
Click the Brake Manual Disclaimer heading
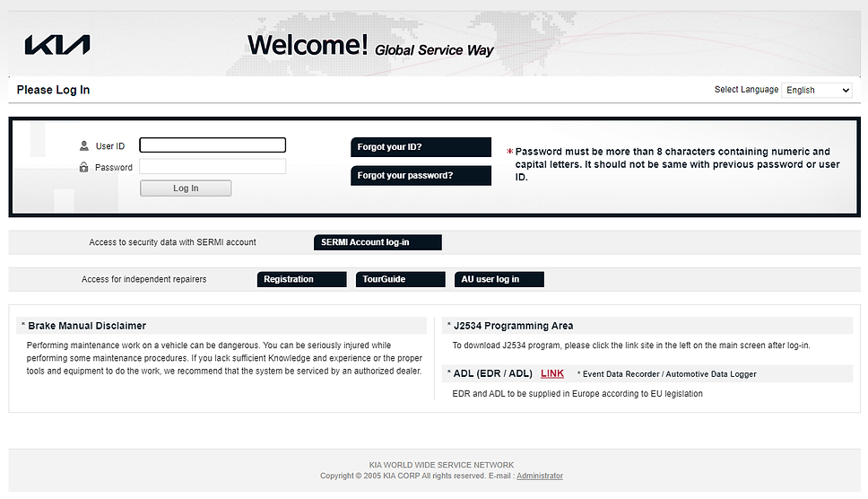click(87, 326)
